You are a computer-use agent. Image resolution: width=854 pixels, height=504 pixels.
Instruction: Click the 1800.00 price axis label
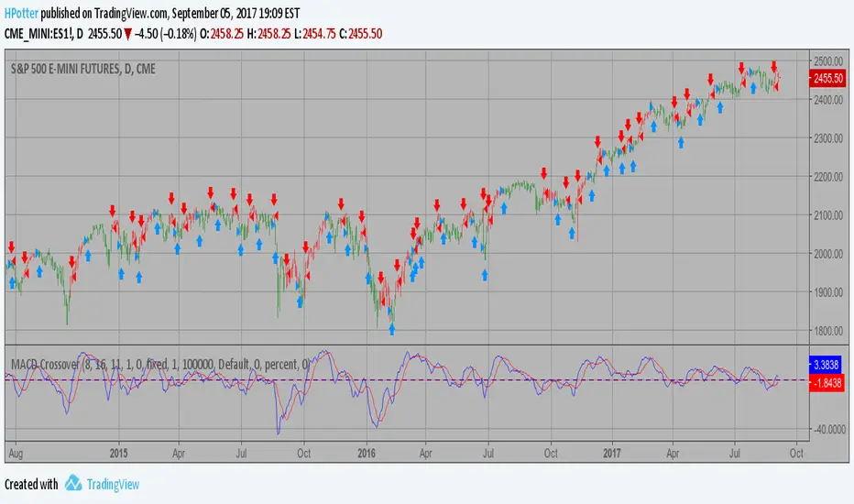tap(828, 331)
